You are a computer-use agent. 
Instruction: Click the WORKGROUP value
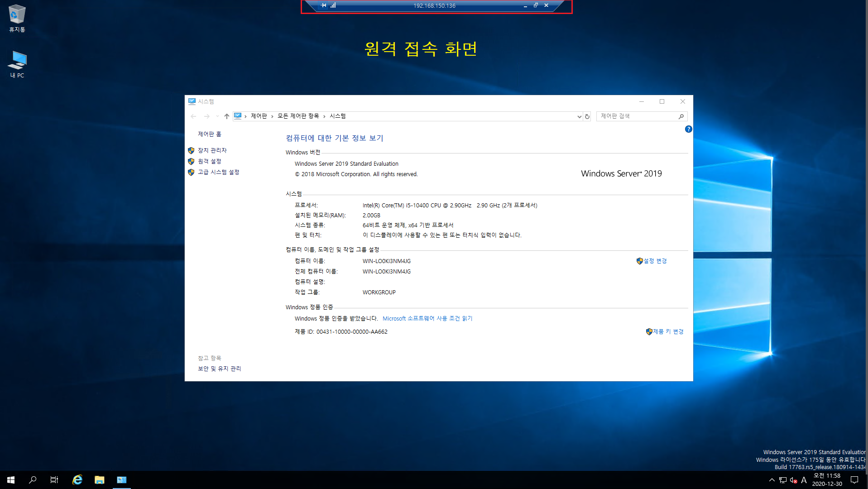379,292
